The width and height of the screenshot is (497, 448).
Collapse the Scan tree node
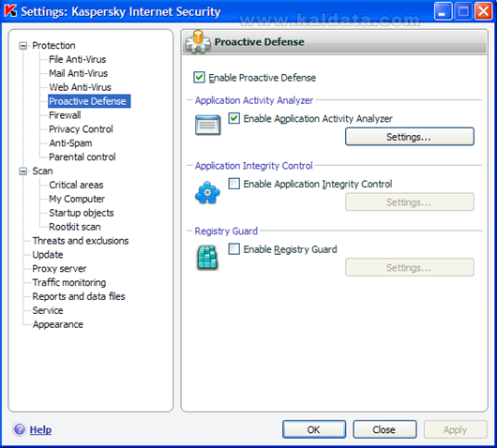(x=23, y=172)
